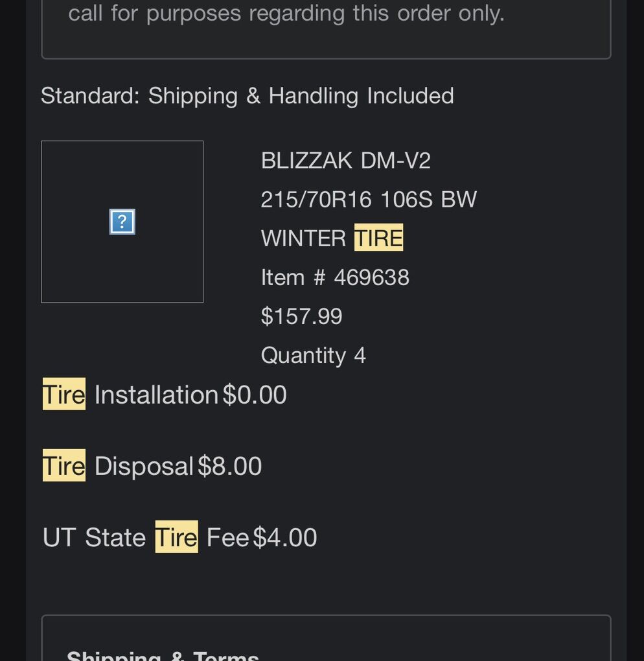The width and height of the screenshot is (644, 661).
Task: Select the 215/70R16 106S BW size text
Action: tap(368, 200)
